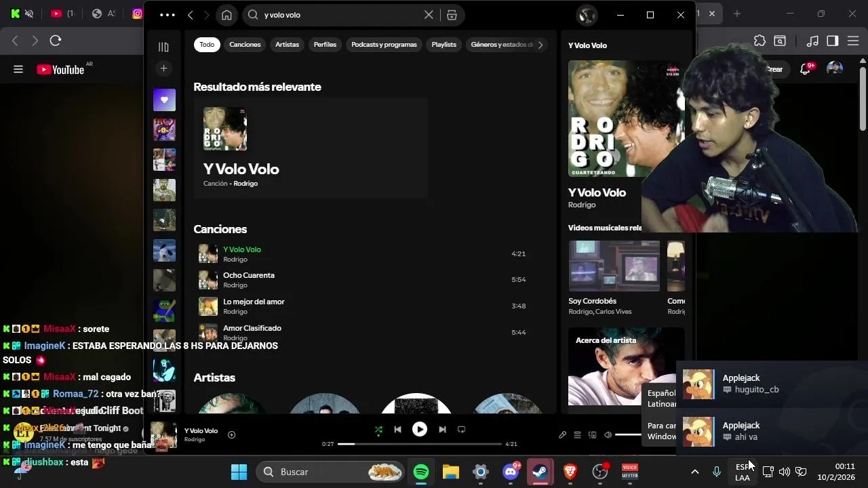Seek within the song progress bar
This screenshot has width=868, height=488.
pyautogui.click(x=420, y=444)
